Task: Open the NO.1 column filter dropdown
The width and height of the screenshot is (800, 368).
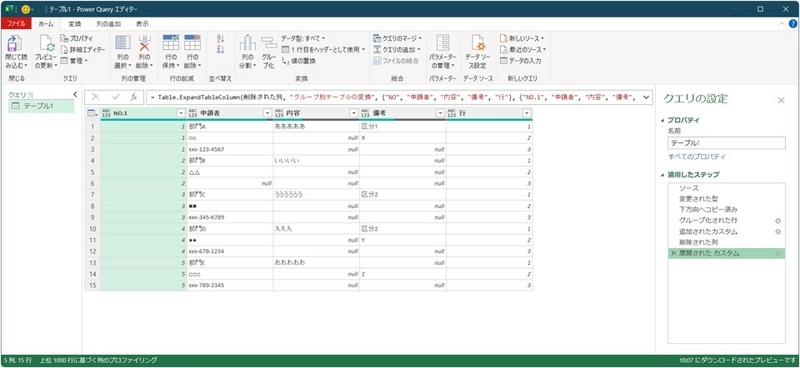Action: [x=181, y=113]
